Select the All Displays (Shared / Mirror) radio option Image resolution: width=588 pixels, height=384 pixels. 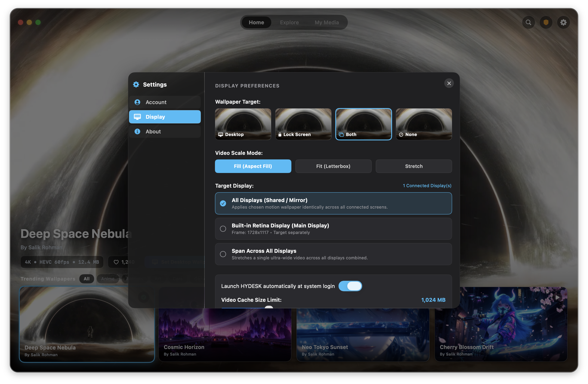tap(333, 203)
